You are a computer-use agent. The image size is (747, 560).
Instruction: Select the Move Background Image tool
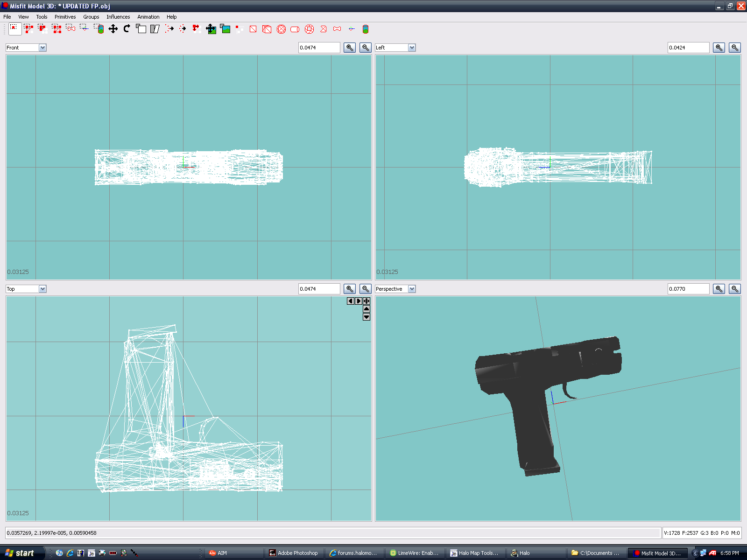pyautogui.click(x=211, y=29)
